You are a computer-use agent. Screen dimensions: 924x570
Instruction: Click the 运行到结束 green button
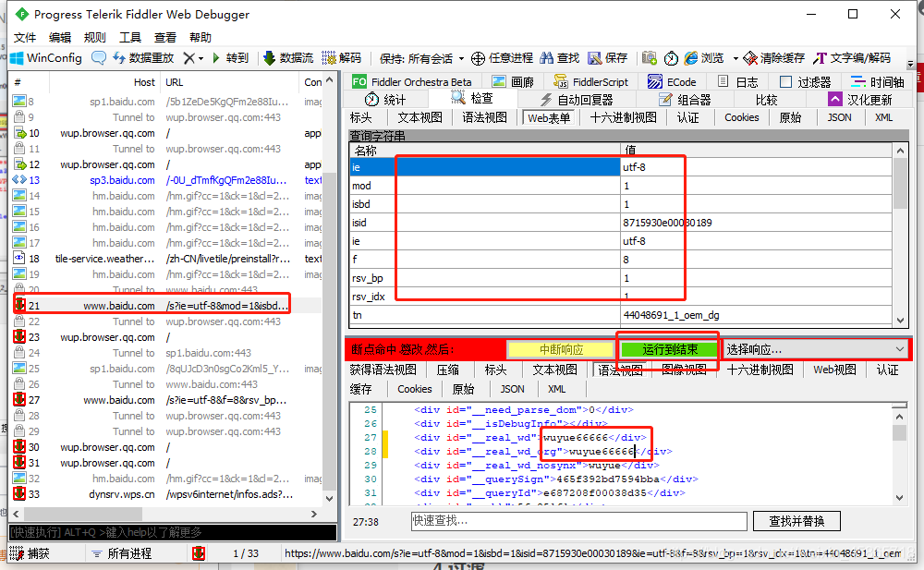tap(669, 349)
